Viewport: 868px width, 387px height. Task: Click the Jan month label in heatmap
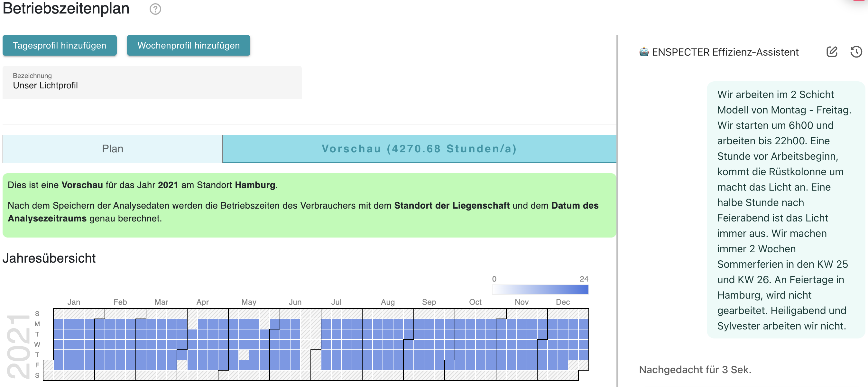coord(73,302)
